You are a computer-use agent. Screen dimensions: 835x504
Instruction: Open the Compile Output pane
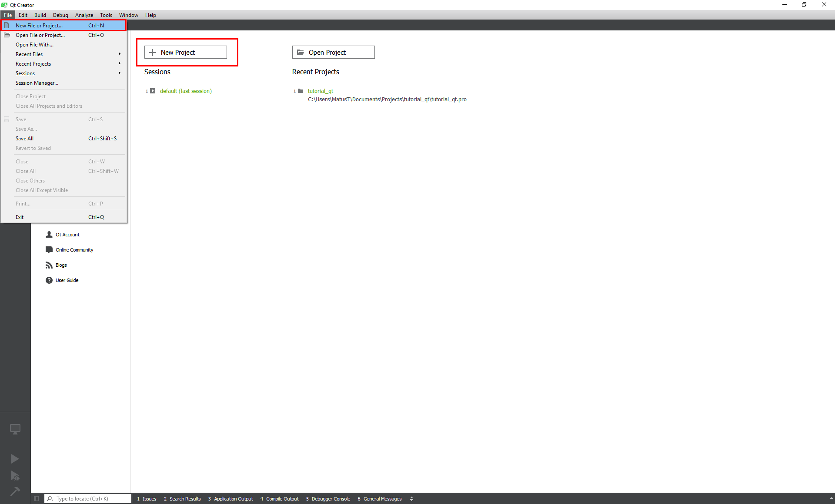(280, 499)
